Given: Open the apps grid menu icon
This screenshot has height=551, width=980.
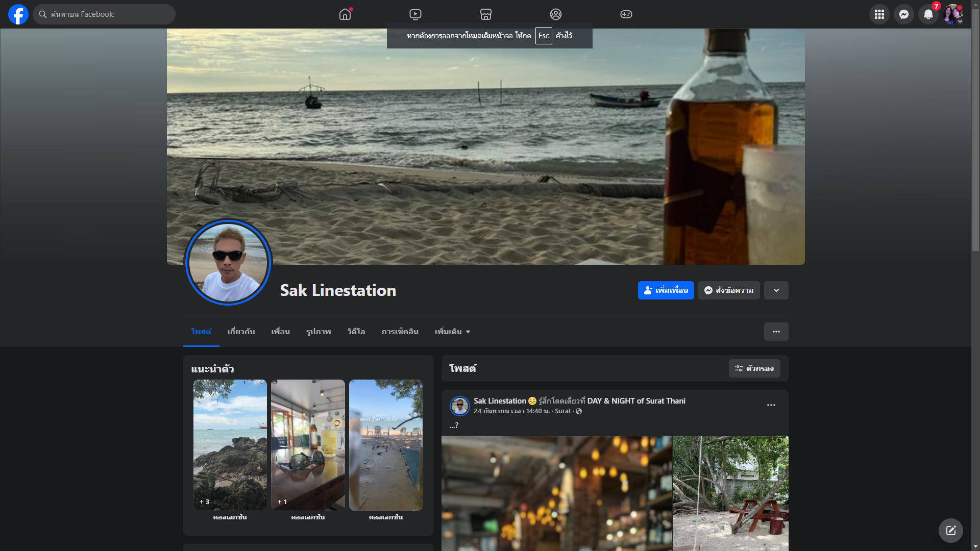Looking at the screenshot, I should [x=879, y=14].
